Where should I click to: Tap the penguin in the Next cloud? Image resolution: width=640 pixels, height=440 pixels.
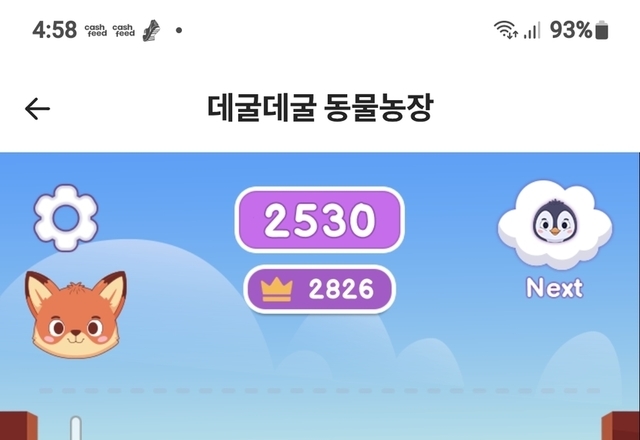555,221
